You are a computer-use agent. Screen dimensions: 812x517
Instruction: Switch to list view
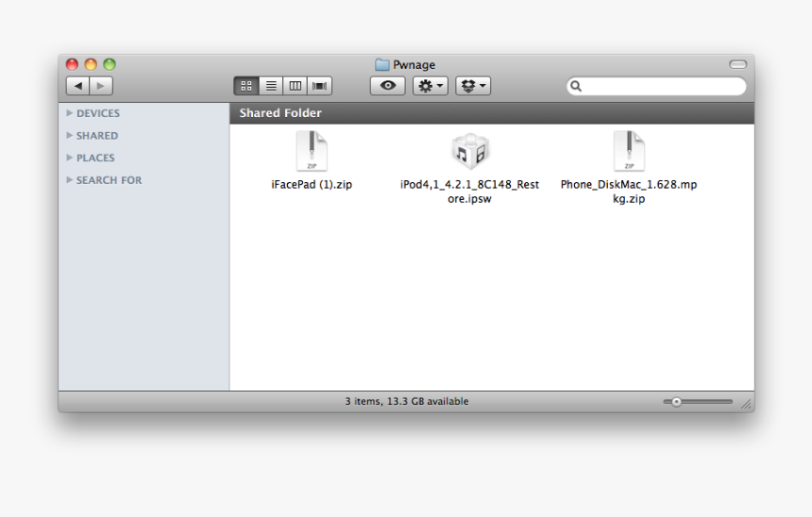271,86
